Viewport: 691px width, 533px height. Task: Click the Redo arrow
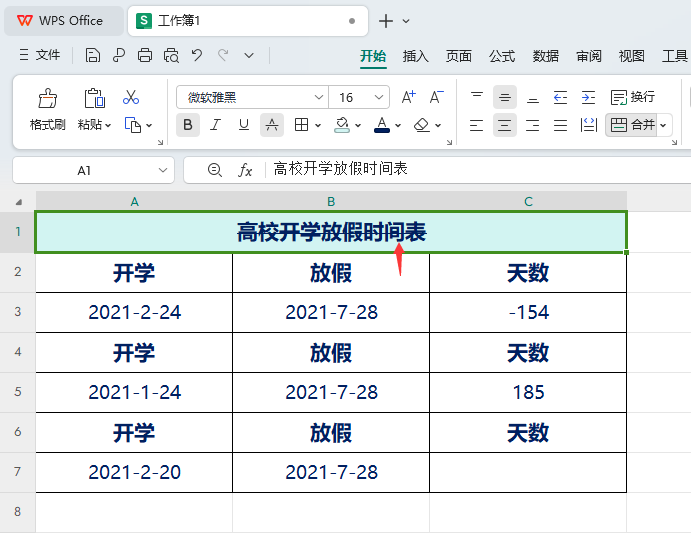(x=223, y=56)
